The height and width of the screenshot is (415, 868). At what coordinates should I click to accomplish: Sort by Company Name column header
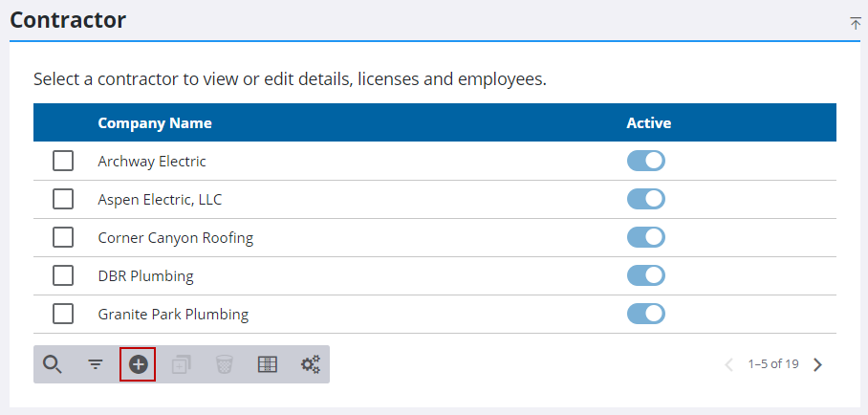click(x=155, y=123)
